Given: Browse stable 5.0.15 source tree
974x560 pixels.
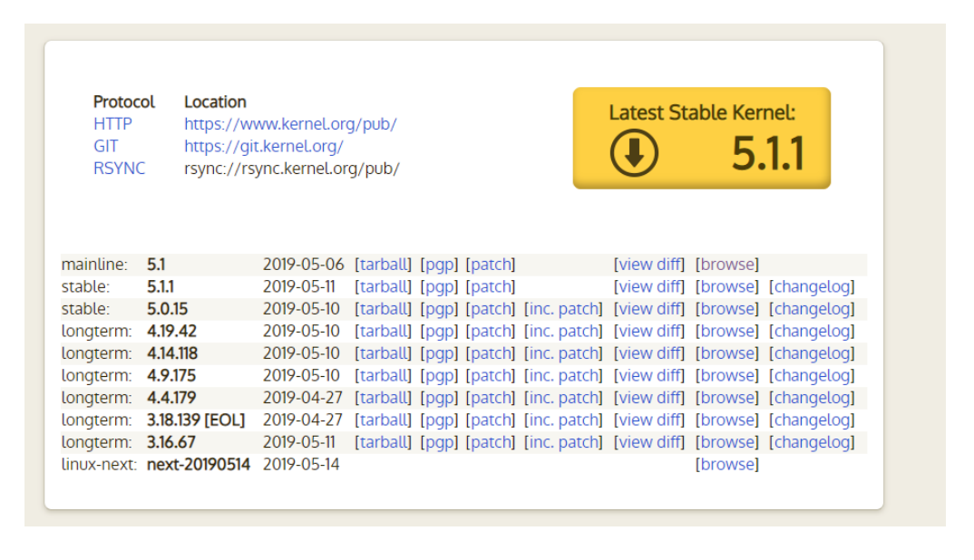Looking at the screenshot, I should (x=726, y=309).
